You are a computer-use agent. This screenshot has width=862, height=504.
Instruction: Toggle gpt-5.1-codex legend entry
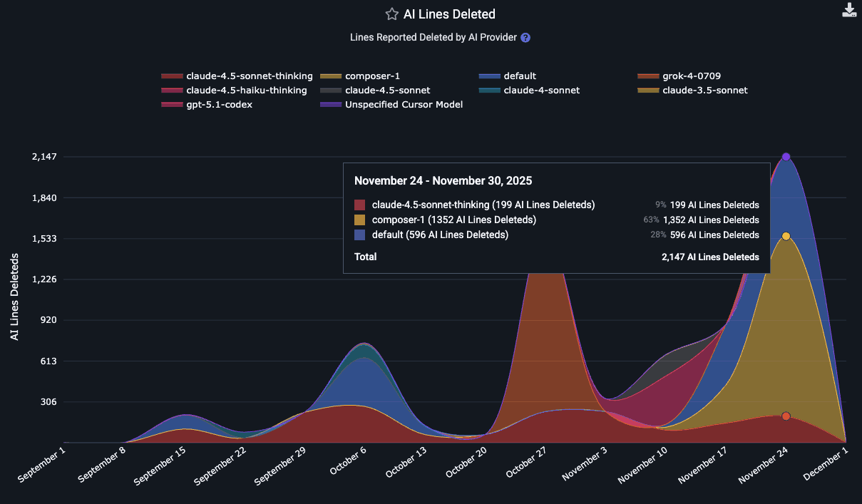tap(219, 105)
